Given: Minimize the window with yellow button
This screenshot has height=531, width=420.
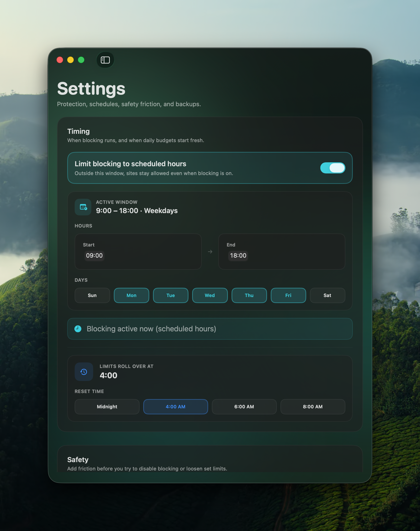Looking at the screenshot, I should point(70,60).
